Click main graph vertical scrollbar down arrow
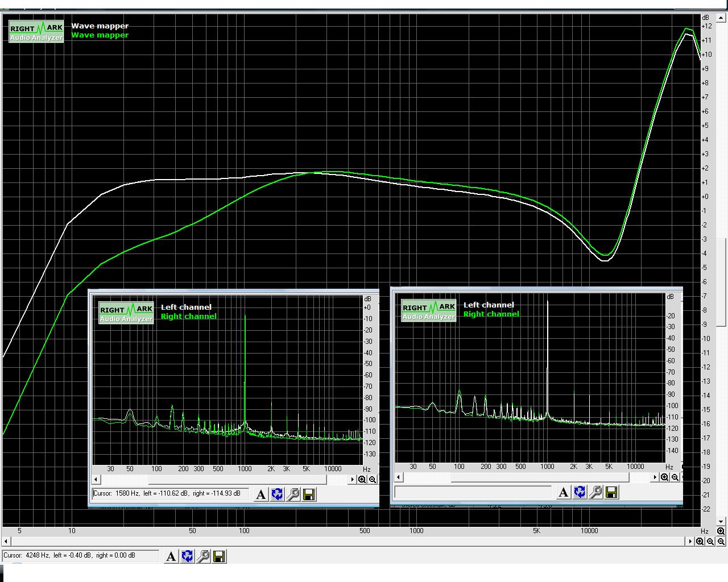Image resolution: width=728 pixels, height=582 pixels. (721, 521)
